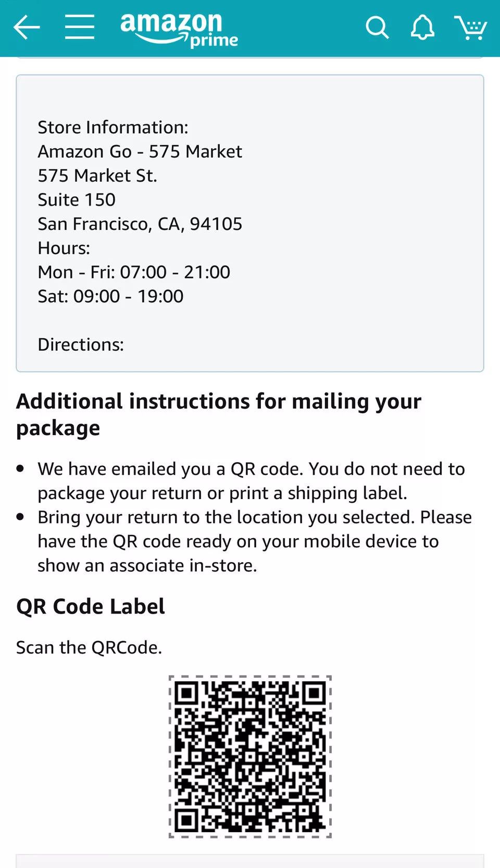This screenshot has height=868, width=500.
Task: Click the Store Information label
Action: pyautogui.click(x=113, y=127)
